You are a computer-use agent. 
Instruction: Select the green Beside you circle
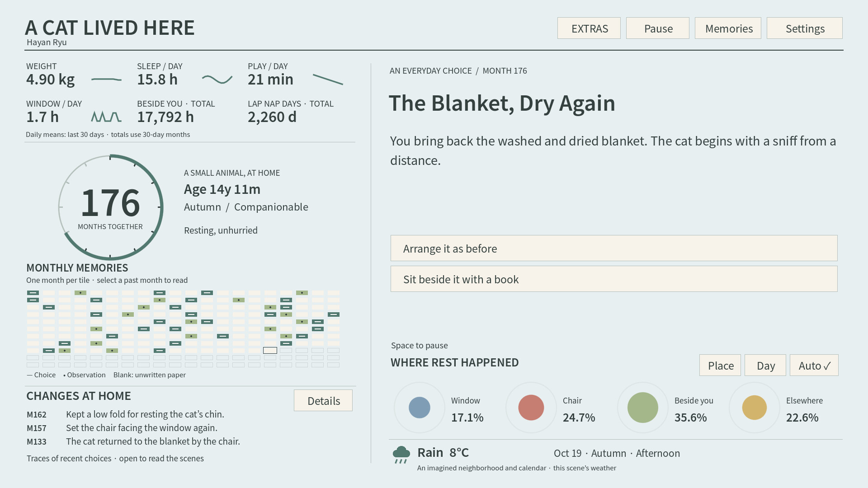tap(643, 408)
